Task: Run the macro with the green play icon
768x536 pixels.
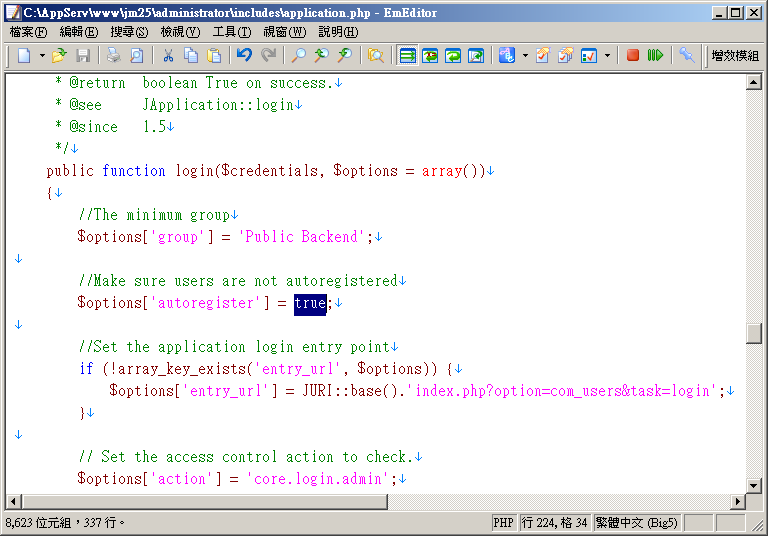Action: click(655, 56)
